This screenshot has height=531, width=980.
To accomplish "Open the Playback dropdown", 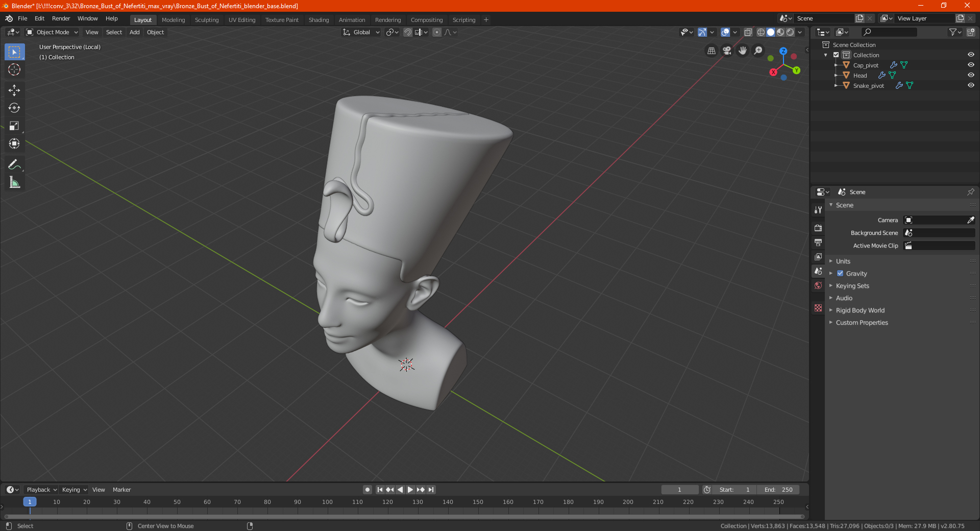I will point(41,490).
